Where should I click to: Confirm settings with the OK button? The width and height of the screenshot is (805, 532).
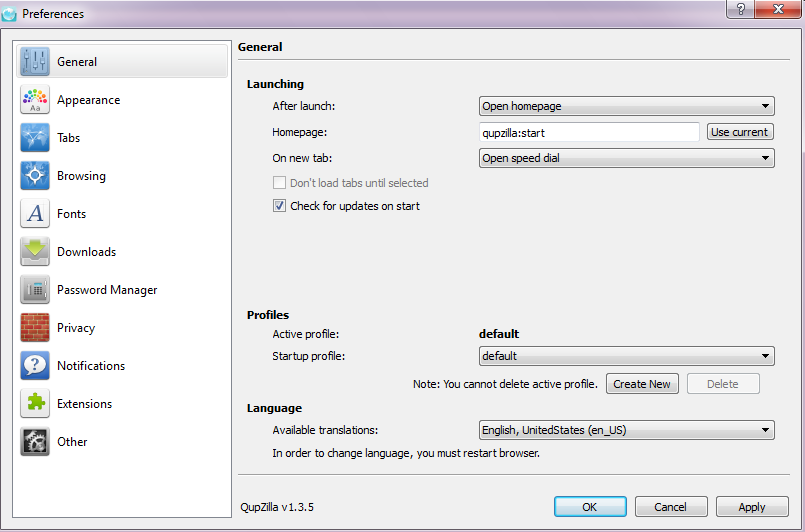[x=590, y=507]
